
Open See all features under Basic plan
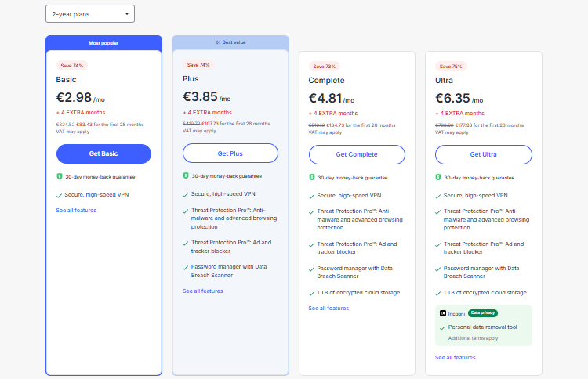pyautogui.click(x=76, y=210)
